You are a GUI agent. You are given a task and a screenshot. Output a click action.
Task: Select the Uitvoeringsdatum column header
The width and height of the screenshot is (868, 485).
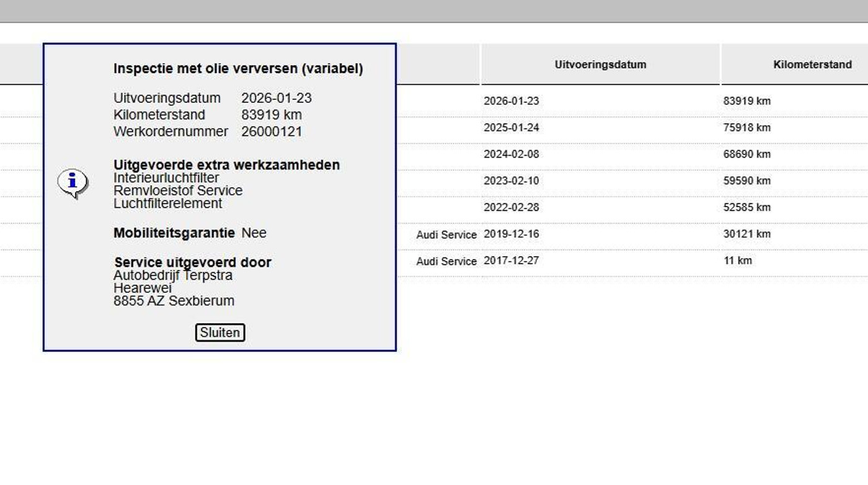(600, 65)
